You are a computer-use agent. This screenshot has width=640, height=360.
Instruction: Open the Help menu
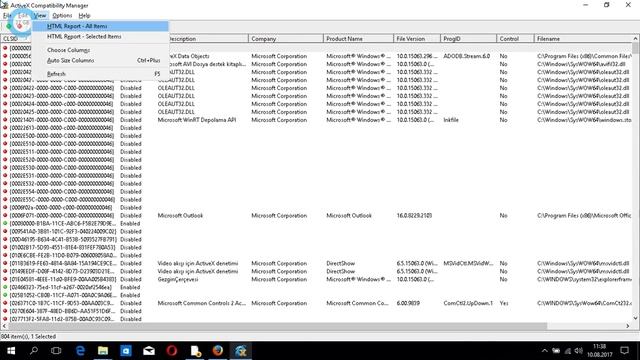click(84, 16)
